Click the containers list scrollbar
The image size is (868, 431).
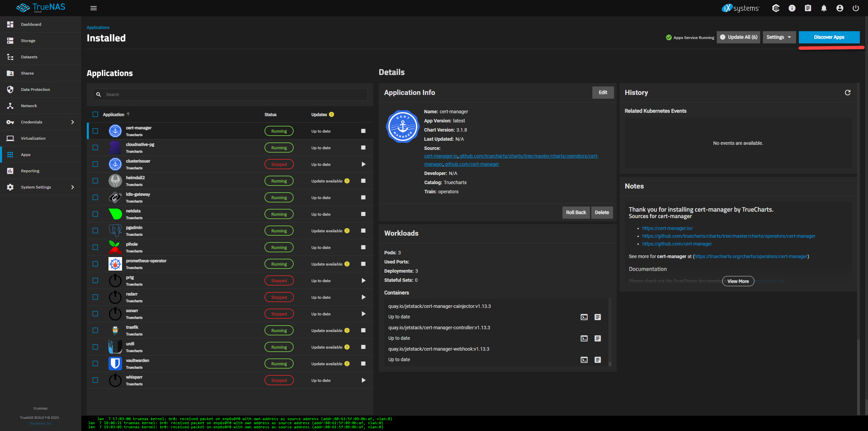pyautogui.click(x=610, y=332)
